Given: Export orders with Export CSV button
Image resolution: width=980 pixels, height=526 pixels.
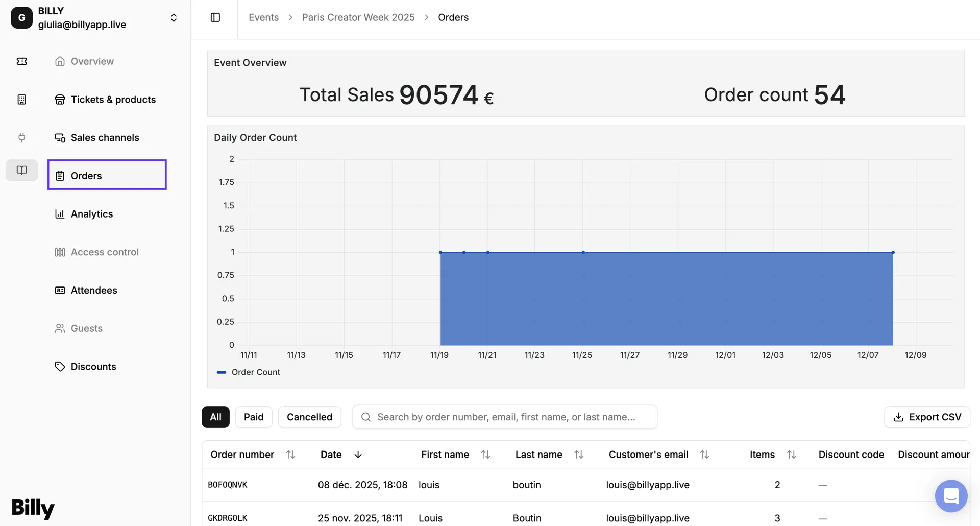Looking at the screenshot, I should point(927,417).
